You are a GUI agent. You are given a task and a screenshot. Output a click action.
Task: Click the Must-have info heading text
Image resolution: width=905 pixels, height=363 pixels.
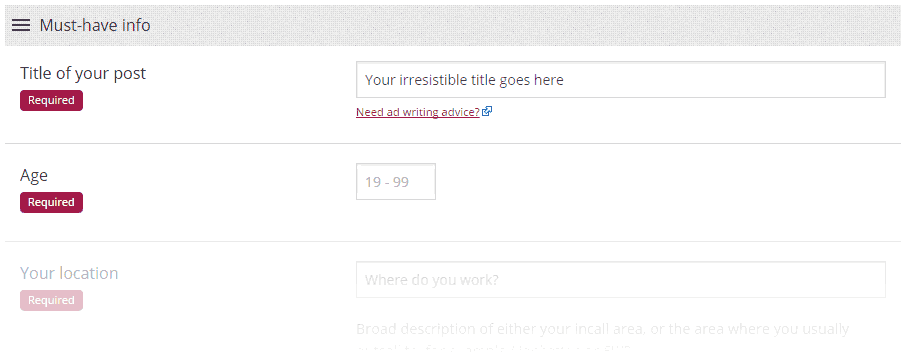pos(95,25)
